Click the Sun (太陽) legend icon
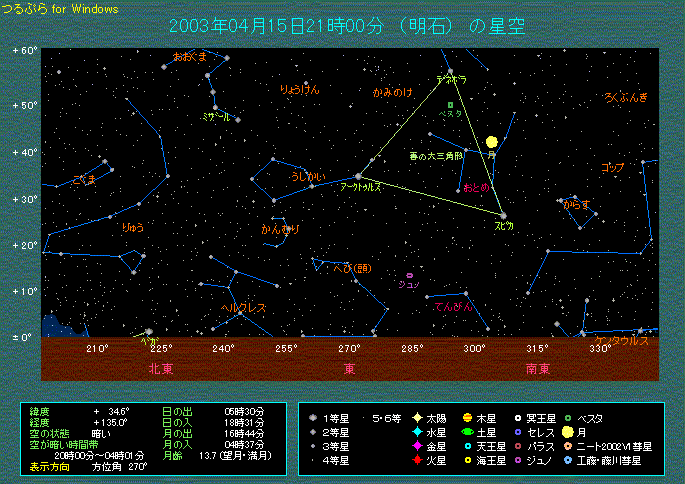 click(x=417, y=417)
